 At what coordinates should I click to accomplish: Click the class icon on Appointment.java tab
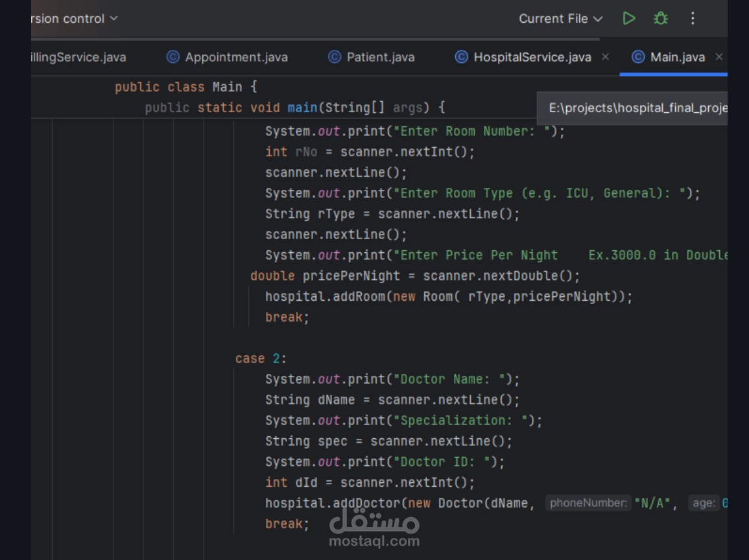click(x=173, y=57)
